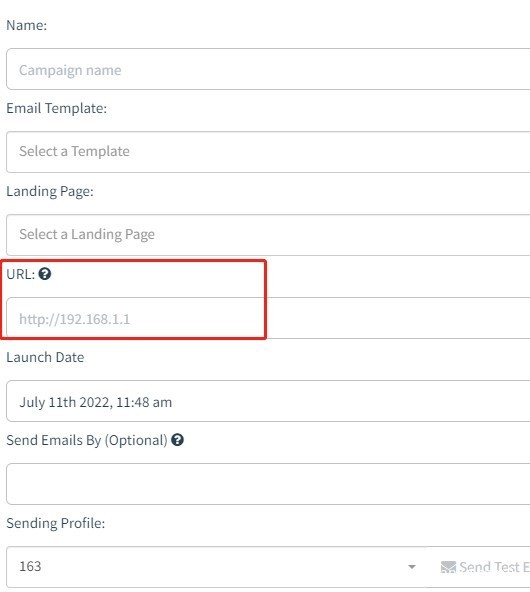Click the URL input with 192.168.1.1 placeholder
The height and width of the screenshot is (592, 530).
268,318
